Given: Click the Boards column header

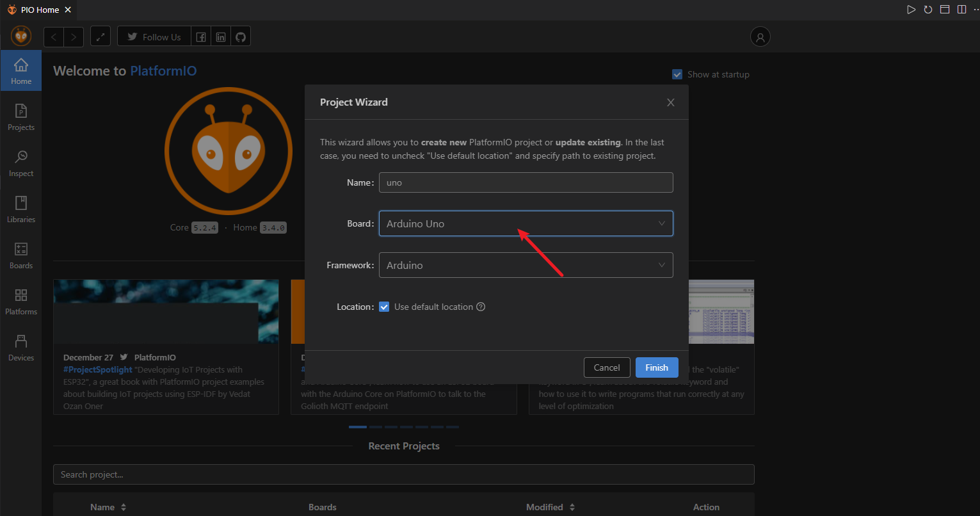Looking at the screenshot, I should pos(323,507).
